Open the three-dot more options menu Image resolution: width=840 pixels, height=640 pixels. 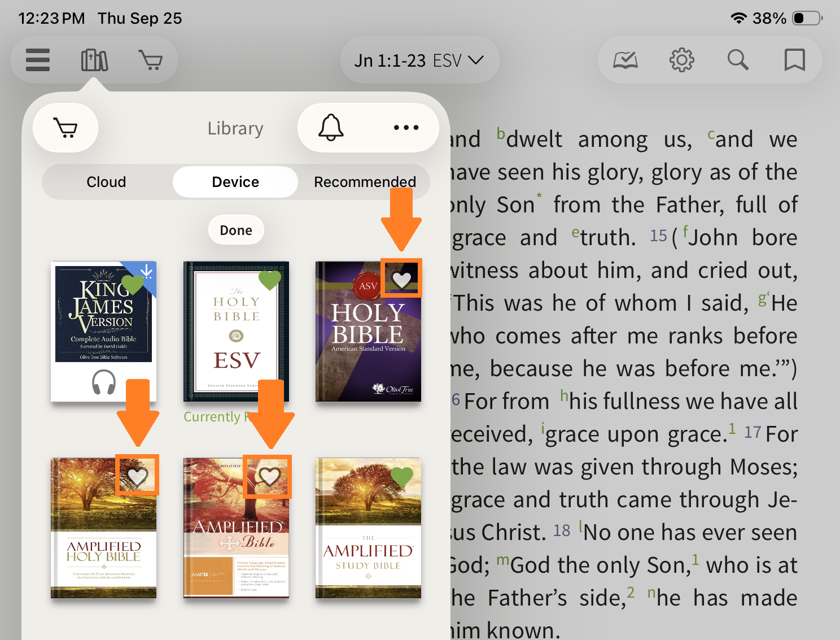point(406,128)
